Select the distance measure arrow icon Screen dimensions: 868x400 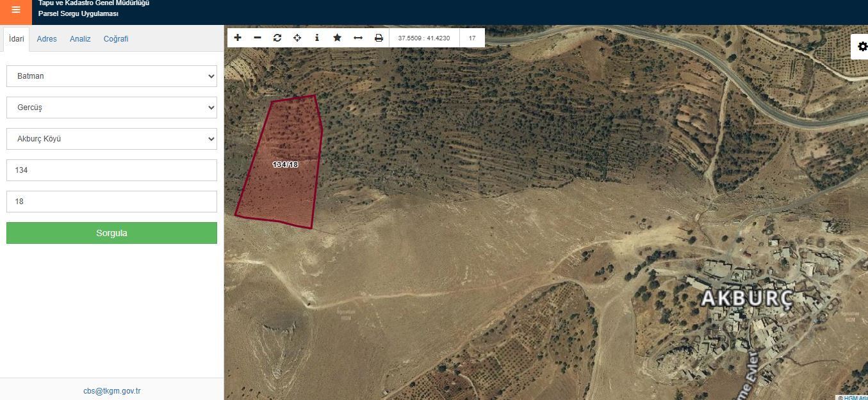[x=358, y=38]
